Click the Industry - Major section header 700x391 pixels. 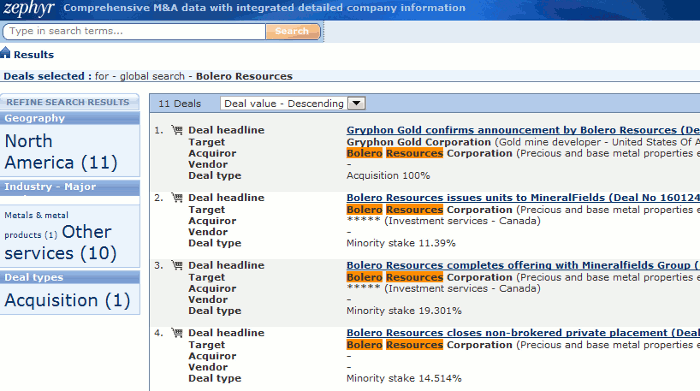pos(70,187)
